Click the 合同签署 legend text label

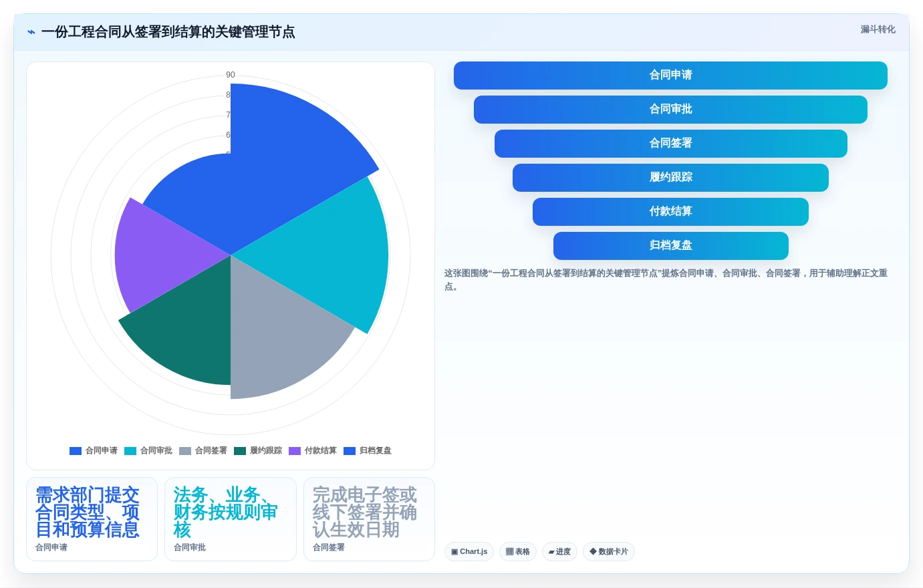click(x=211, y=451)
